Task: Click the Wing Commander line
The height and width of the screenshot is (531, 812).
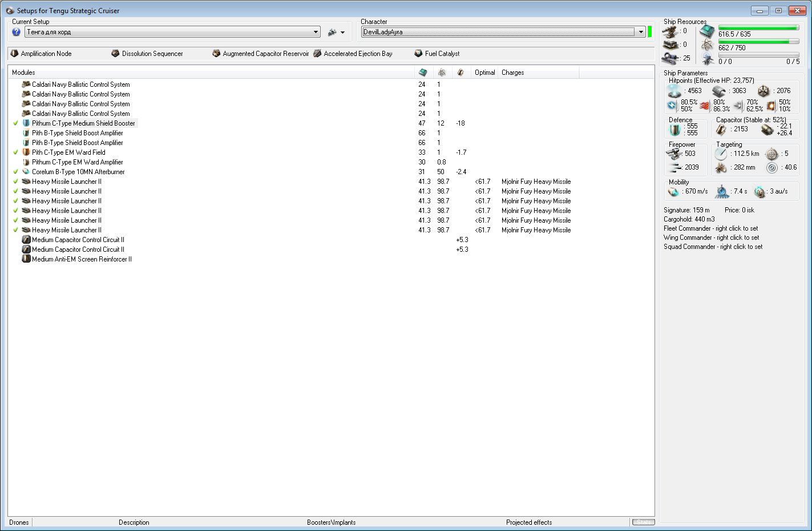Action: tap(712, 238)
